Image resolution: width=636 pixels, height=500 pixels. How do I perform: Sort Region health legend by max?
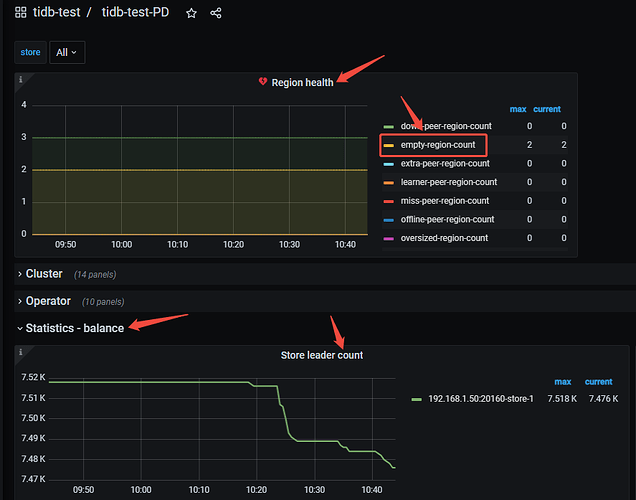pos(517,109)
